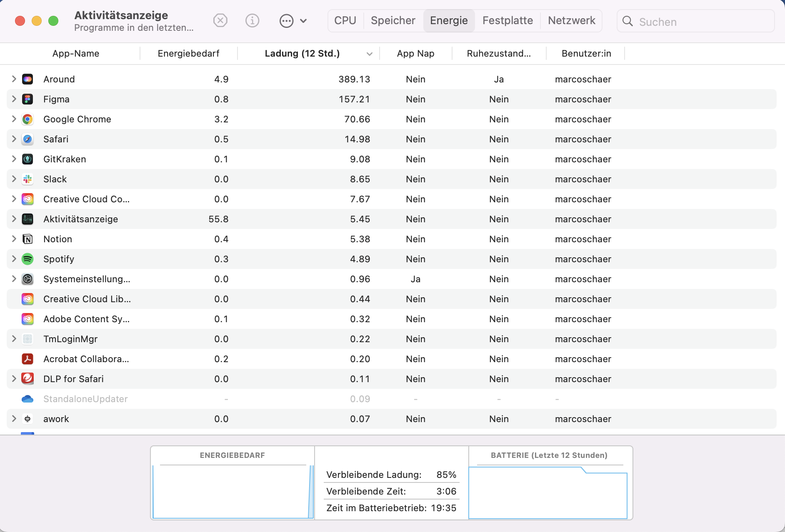Sort by the Energiebedarf column header
This screenshot has width=785, height=532.
pyautogui.click(x=189, y=54)
